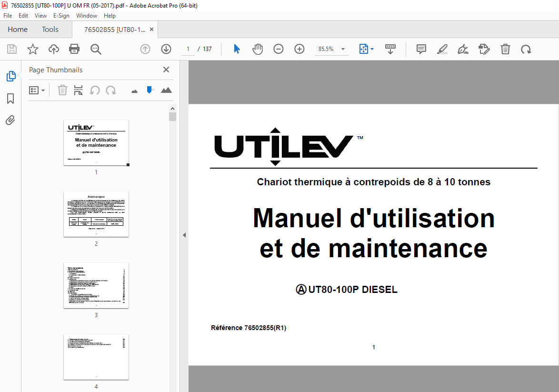Click the 'UT80-100P DIESEL' text
This screenshot has width=559, height=392.
coord(352,289)
